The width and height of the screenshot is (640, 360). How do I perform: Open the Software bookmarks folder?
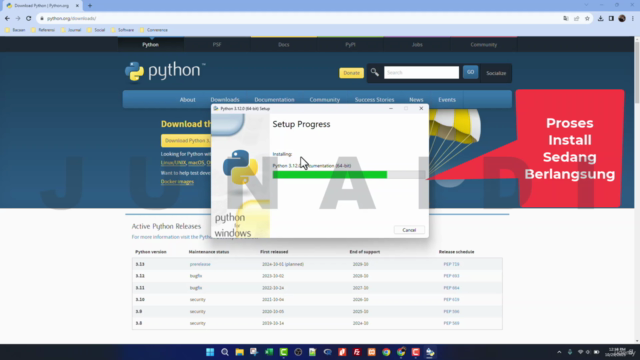[122, 30]
